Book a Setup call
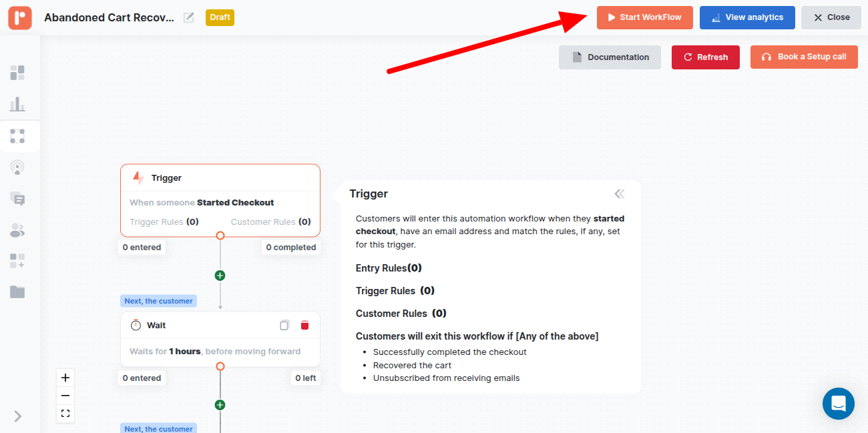 point(804,57)
